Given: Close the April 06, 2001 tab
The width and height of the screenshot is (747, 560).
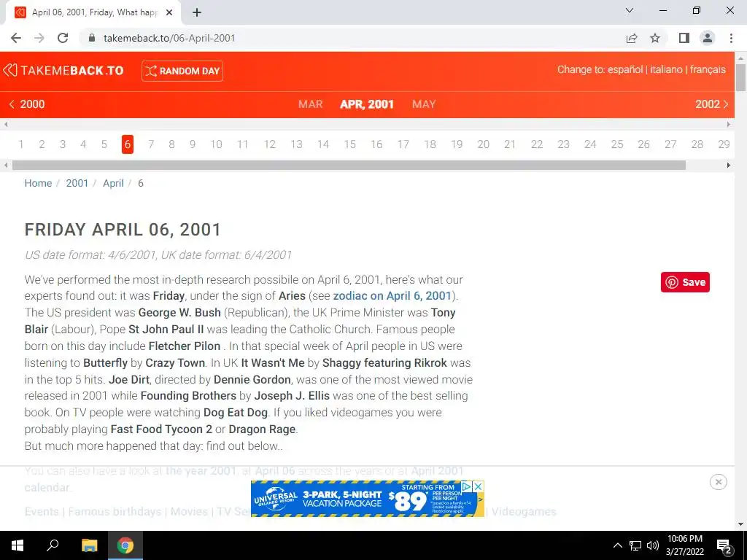Looking at the screenshot, I should 169,13.
